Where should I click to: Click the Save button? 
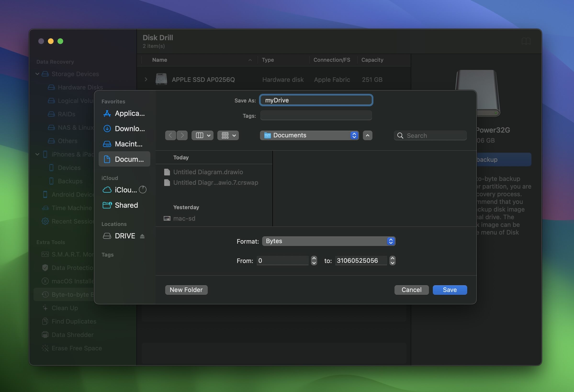pos(450,290)
